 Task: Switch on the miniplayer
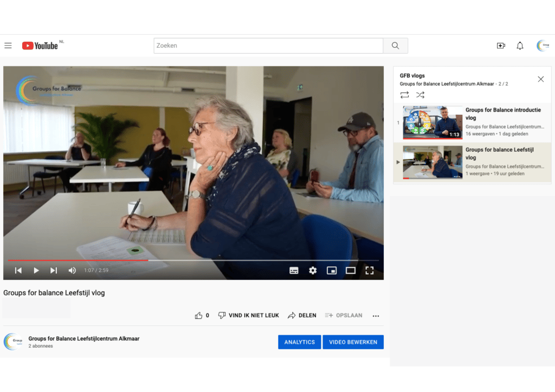tap(332, 270)
